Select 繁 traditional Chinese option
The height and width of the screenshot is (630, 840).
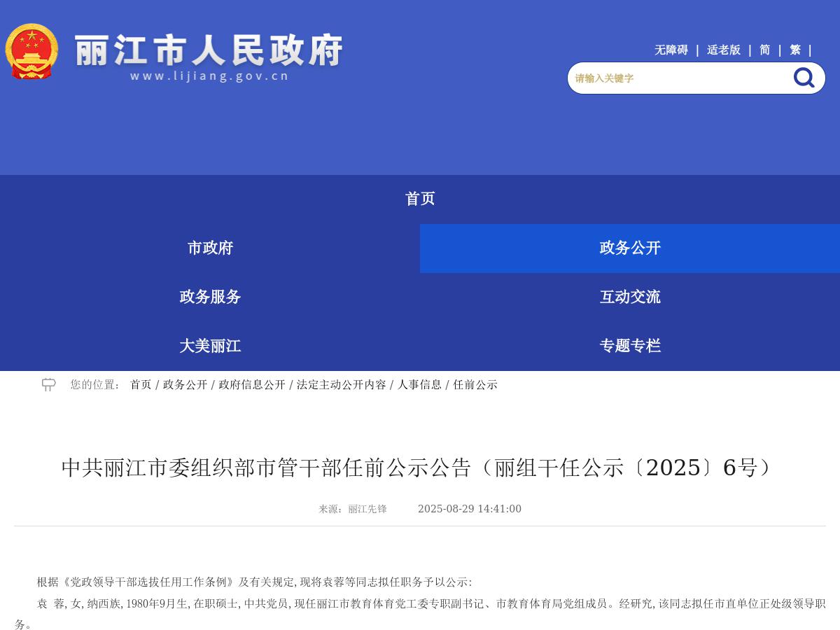(x=794, y=50)
